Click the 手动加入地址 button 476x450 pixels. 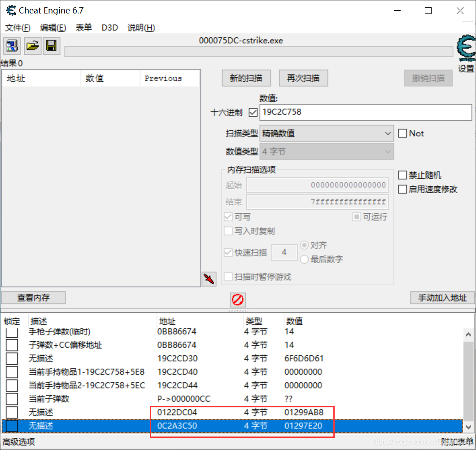442,297
